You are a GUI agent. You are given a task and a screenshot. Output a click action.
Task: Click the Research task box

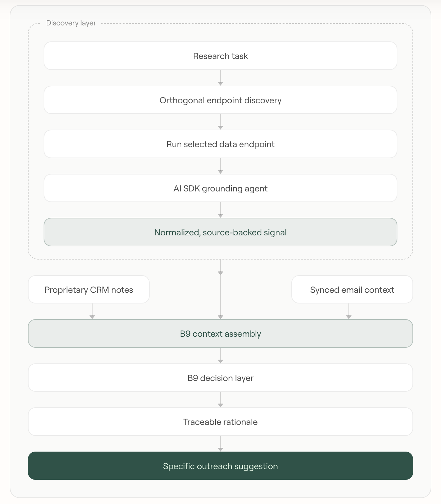[220, 56]
